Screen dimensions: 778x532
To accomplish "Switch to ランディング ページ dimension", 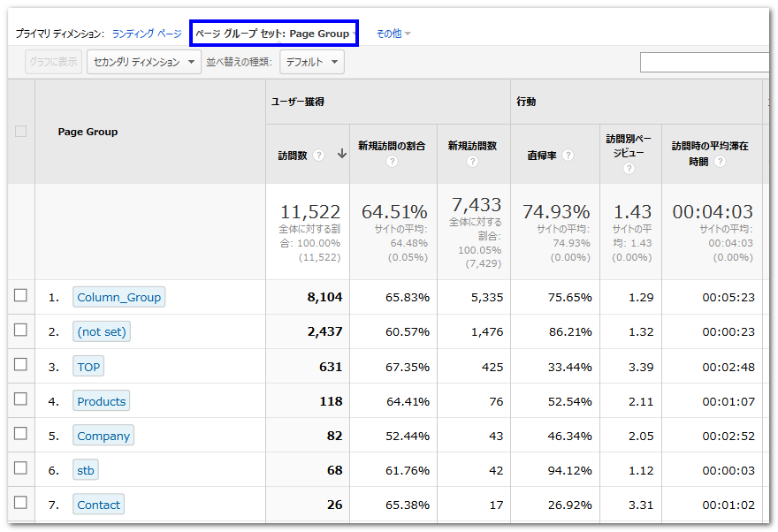I will pos(147,34).
